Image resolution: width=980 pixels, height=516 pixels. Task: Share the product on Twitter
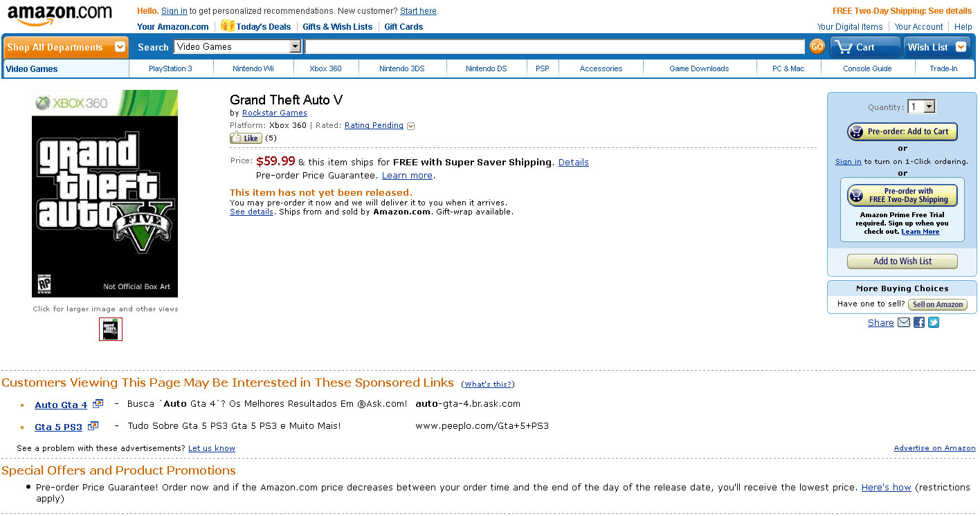coord(934,322)
